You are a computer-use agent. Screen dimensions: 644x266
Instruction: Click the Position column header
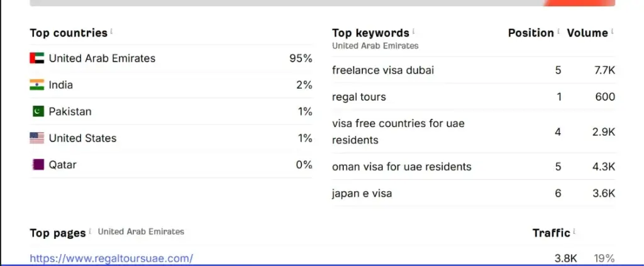531,33
